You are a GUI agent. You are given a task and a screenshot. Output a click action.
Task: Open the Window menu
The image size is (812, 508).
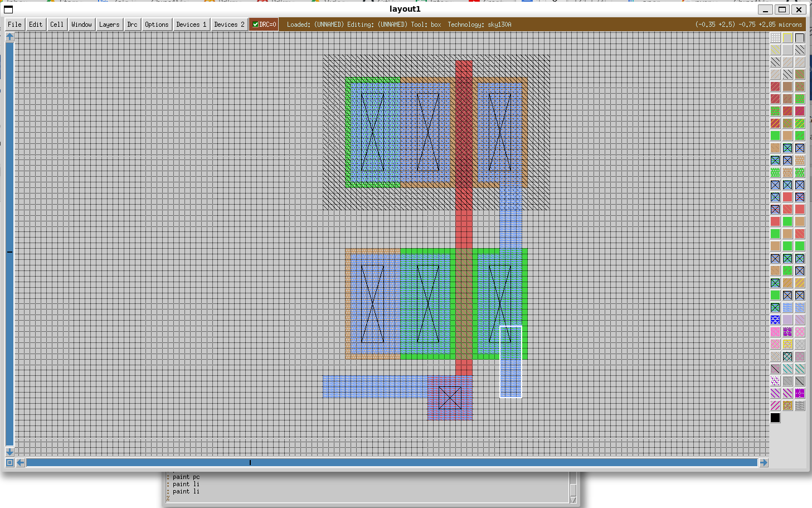pos(81,25)
